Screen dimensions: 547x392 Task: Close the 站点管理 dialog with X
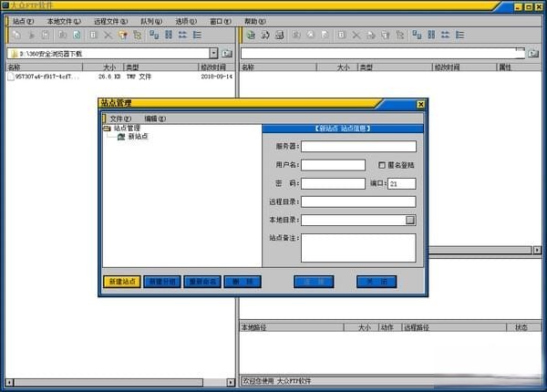420,105
